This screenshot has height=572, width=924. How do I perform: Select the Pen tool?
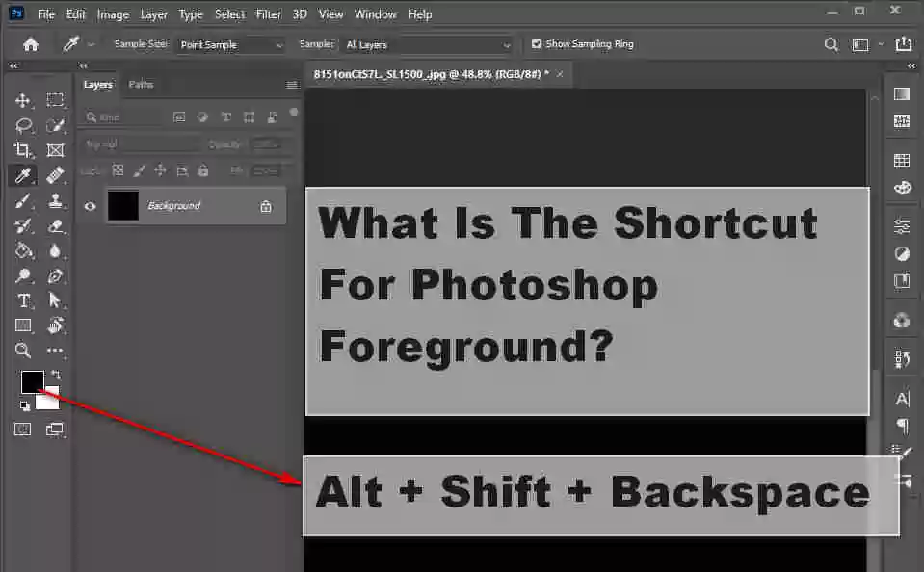pos(55,275)
